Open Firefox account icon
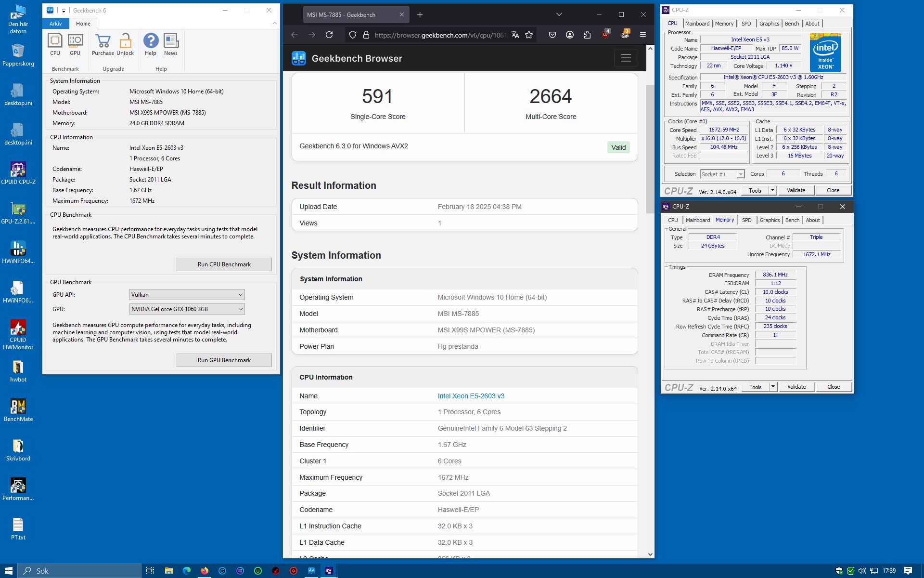Screen dimensions: 924x578 tap(570, 35)
